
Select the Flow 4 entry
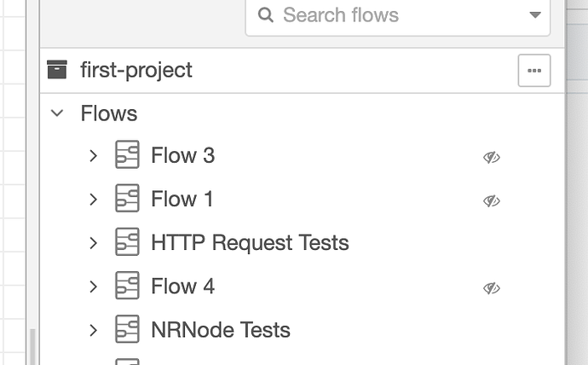click(182, 287)
